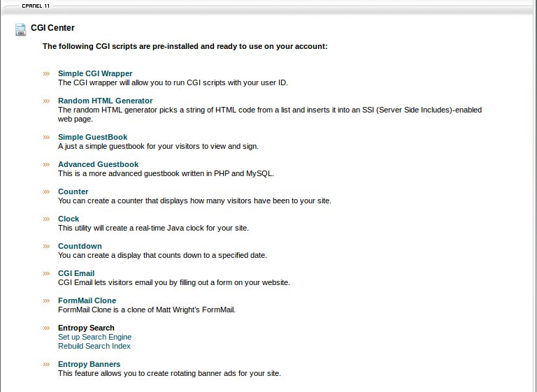
Task: Select the Simple GuestBook link
Action: pyautogui.click(x=92, y=137)
